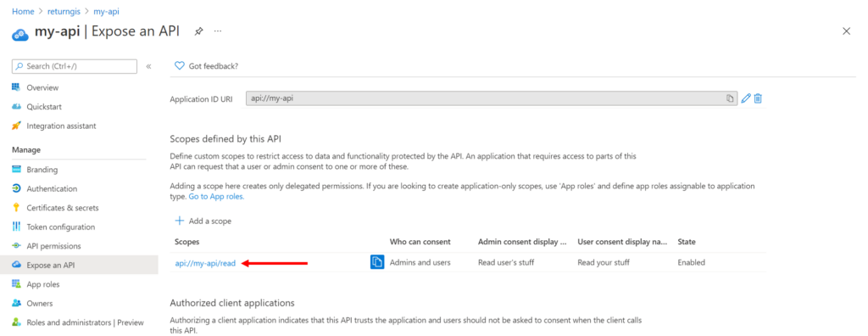This screenshot has height=336, width=868.
Task: Copy the api://my-api/read scope
Action: tap(377, 262)
